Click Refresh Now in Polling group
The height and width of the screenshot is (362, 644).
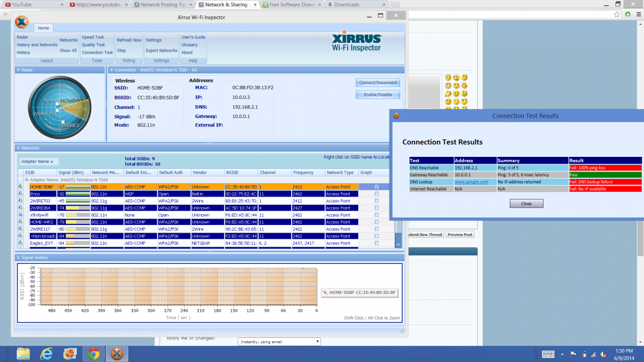129,40
